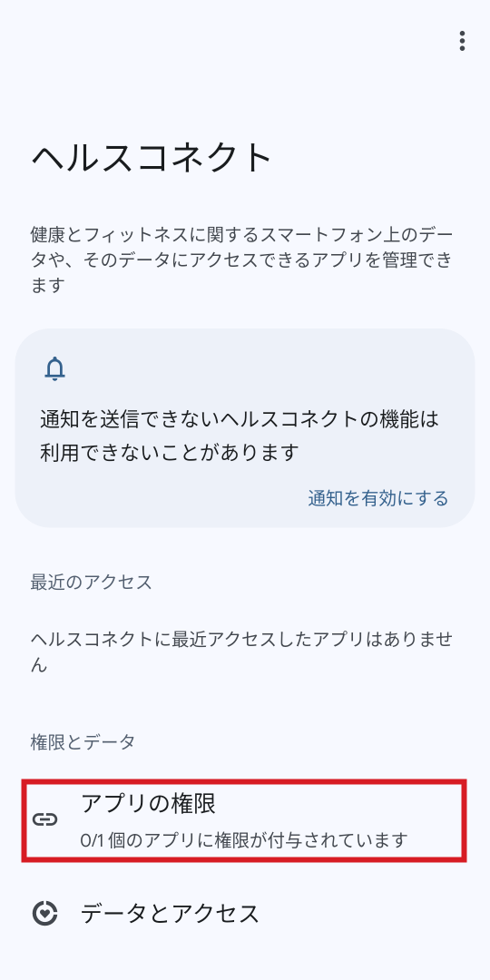Tap 利用できないことがあります line in the card
This screenshot has height=980, width=490.
coord(169,451)
